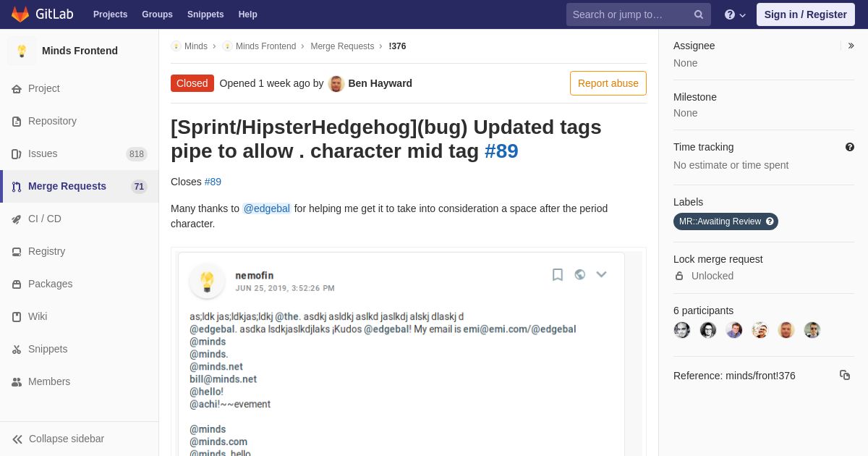This screenshot has width=868, height=456.
Task: Collapse sidebar using bottom-left control
Action: (58, 439)
